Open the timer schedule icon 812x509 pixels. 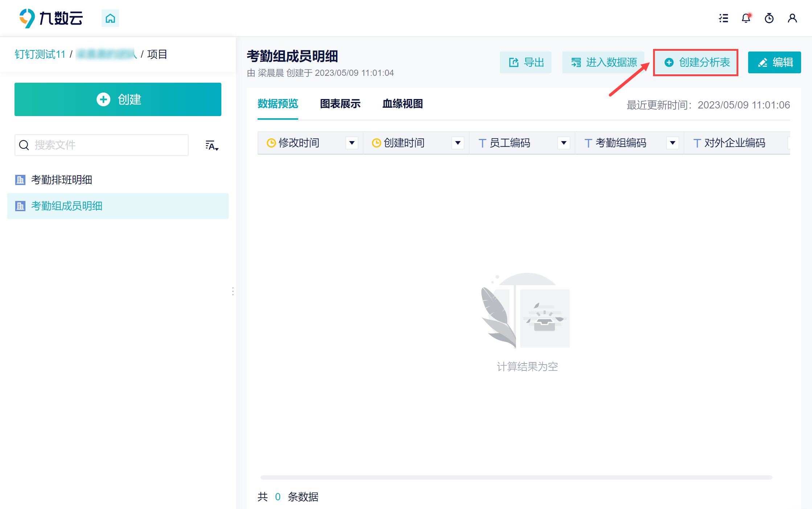click(x=769, y=18)
